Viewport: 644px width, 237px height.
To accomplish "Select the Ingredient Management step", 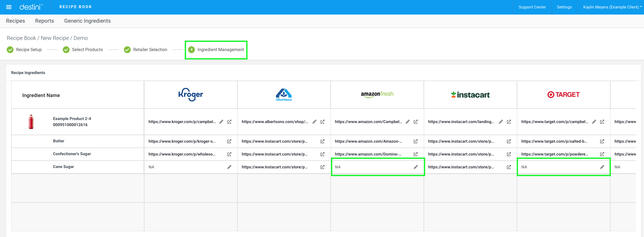I will [216, 50].
